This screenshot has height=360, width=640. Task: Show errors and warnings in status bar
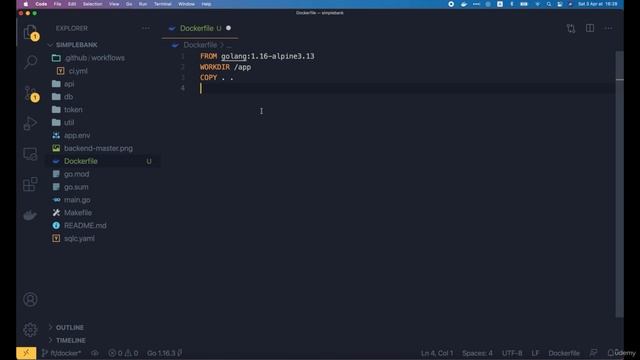click(x=123, y=353)
